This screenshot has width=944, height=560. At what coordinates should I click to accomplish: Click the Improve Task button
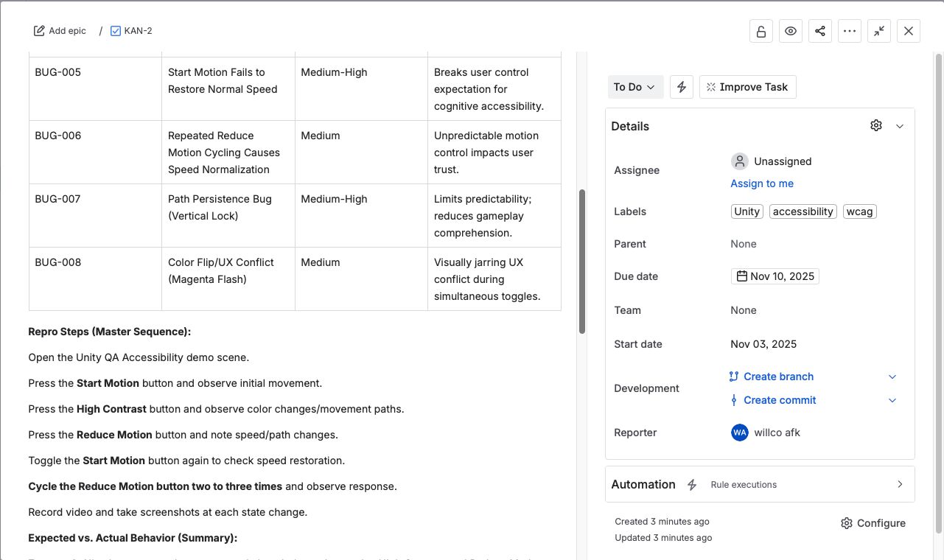pos(747,87)
